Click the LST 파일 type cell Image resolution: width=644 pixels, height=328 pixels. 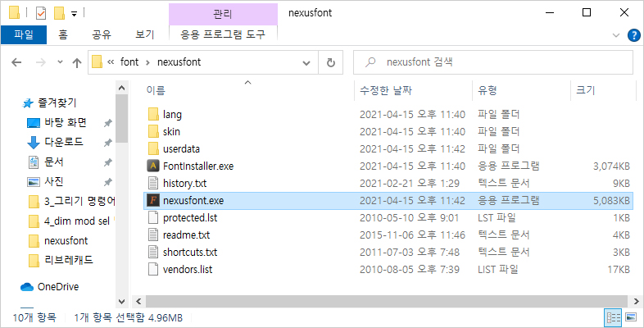click(x=497, y=218)
